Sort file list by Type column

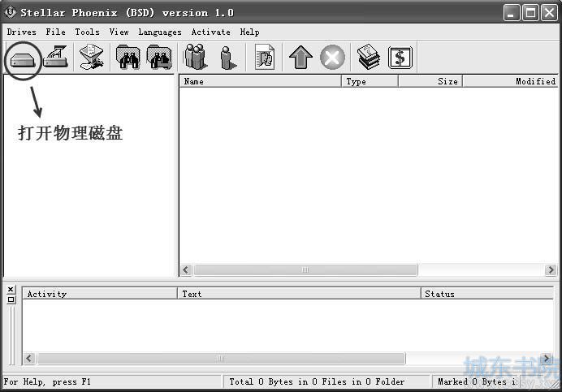370,81
